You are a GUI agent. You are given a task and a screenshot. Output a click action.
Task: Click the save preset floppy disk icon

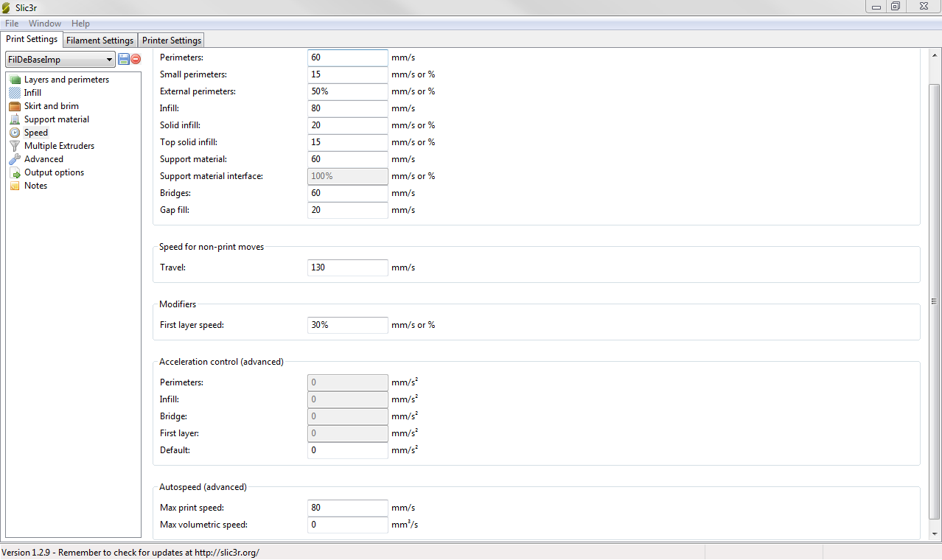pos(124,59)
